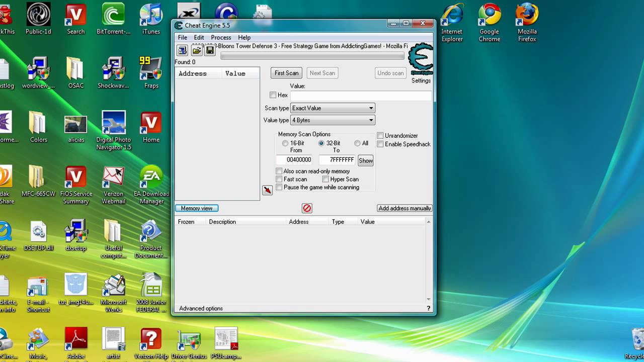
Task: Click the question mark help icon
Action: point(429,309)
